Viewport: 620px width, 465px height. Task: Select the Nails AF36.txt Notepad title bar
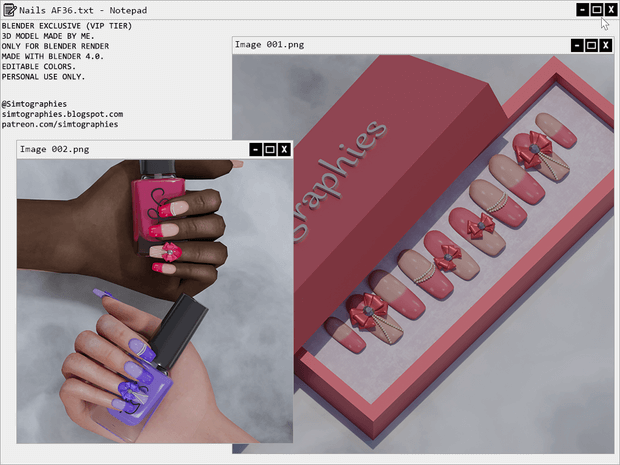(x=300, y=9)
